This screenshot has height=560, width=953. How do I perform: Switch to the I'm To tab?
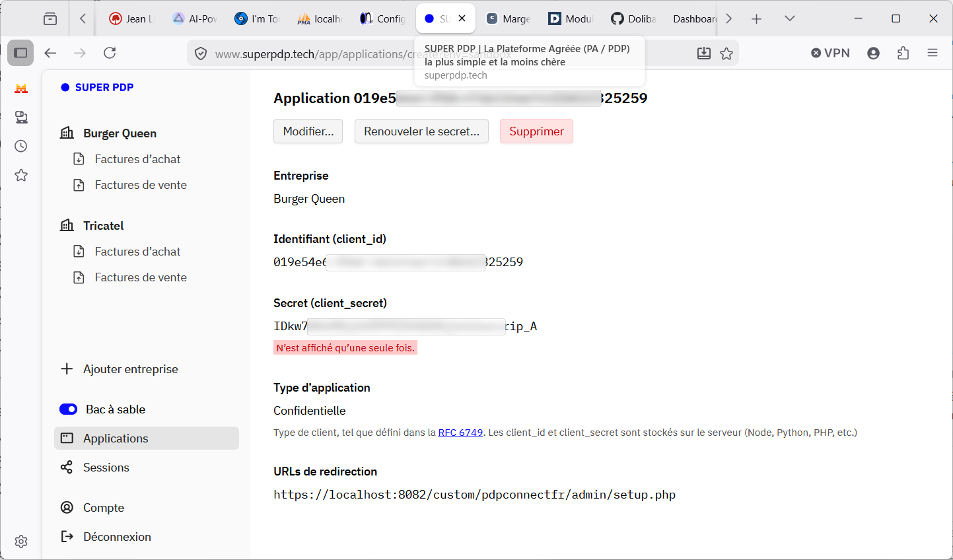[258, 18]
